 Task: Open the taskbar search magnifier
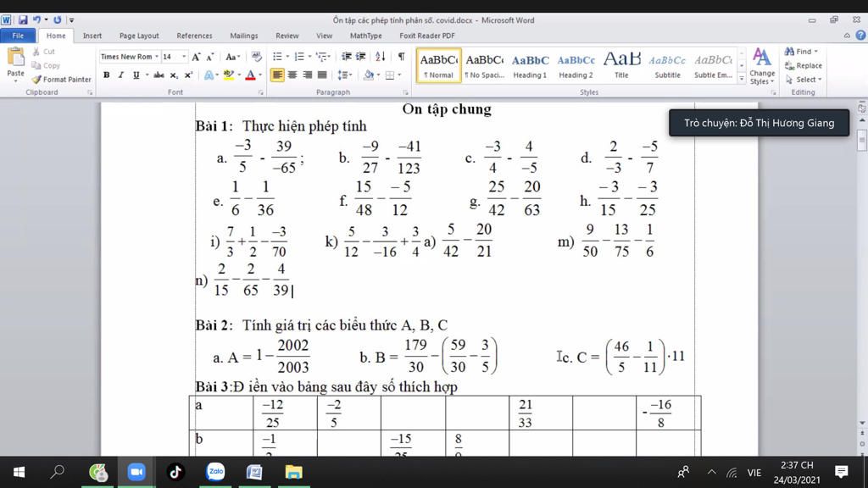57,472
